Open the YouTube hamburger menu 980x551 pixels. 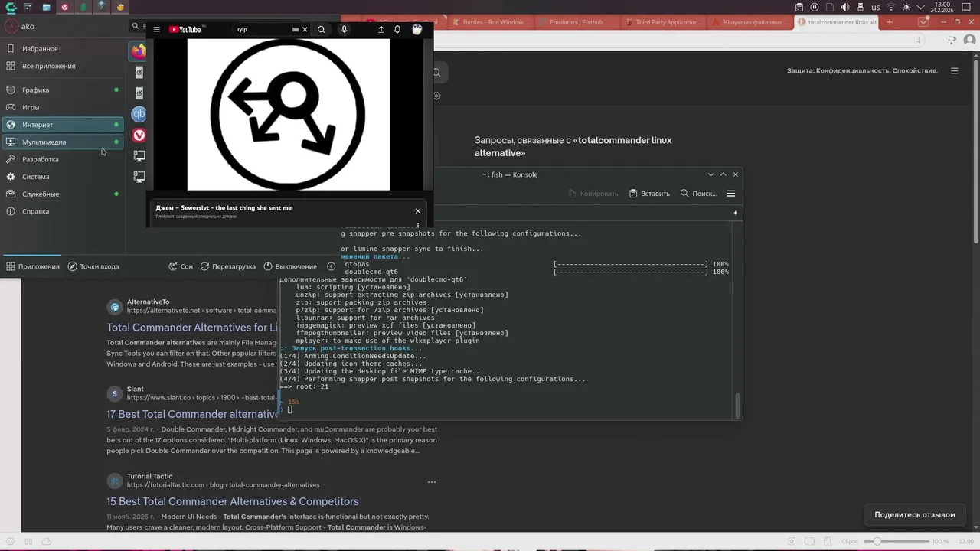[x=156, y=30]
